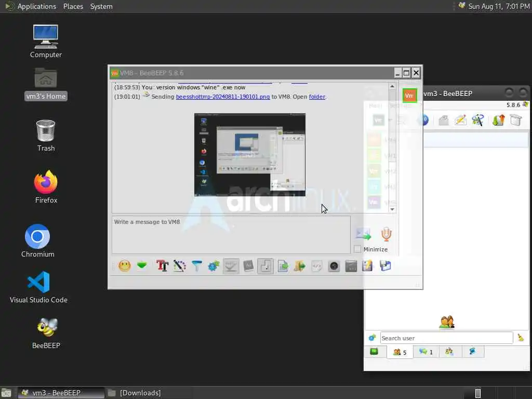Image resolution: width=532 pixels, height=399 pixels.
Task: Click the broom clear-search icon
Action: [x=521, y=338]
